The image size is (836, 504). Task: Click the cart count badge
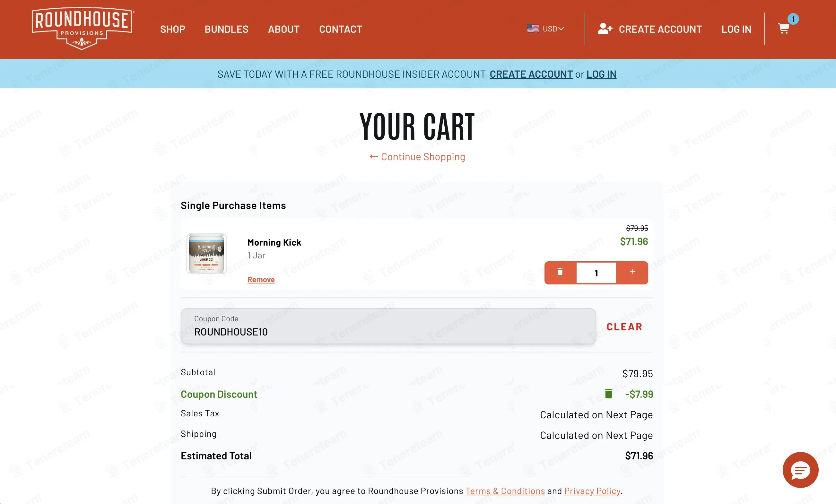coord(793,19)
